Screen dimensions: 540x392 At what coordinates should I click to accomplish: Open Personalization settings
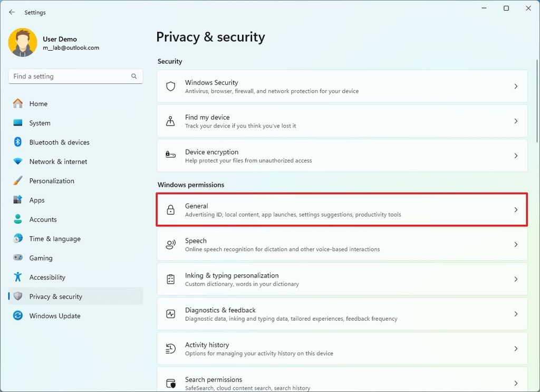point(75,180)
